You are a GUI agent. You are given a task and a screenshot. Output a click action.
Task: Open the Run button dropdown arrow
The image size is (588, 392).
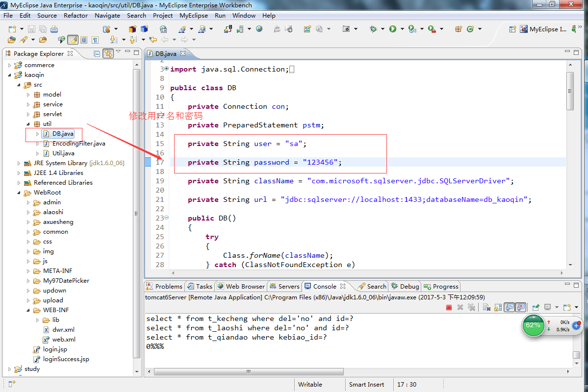click(402, 29)
